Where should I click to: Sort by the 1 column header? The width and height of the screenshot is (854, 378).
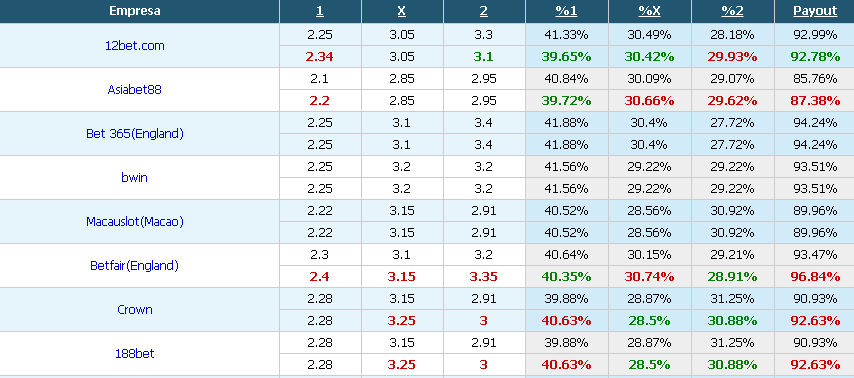click(x=320, y=11)
